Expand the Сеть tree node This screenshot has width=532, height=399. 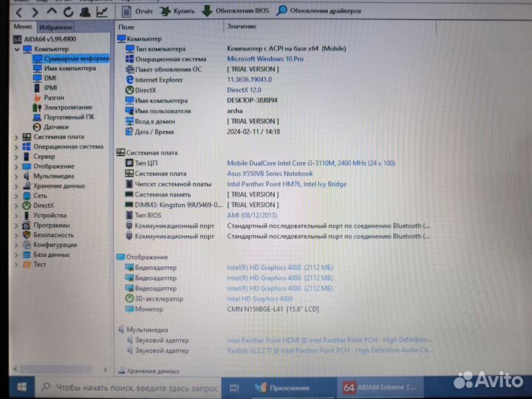tap(16, 196)
